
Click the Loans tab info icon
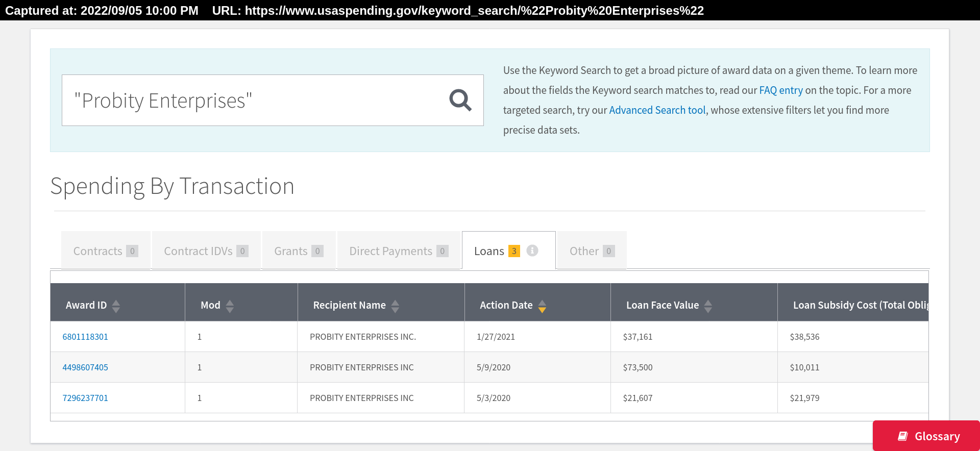[532, 250]
